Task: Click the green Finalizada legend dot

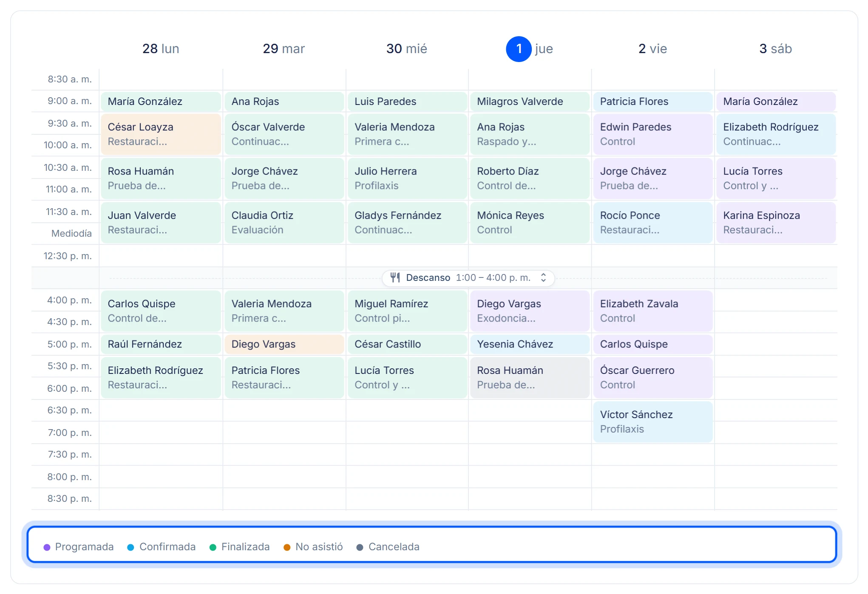Action: 213,547
